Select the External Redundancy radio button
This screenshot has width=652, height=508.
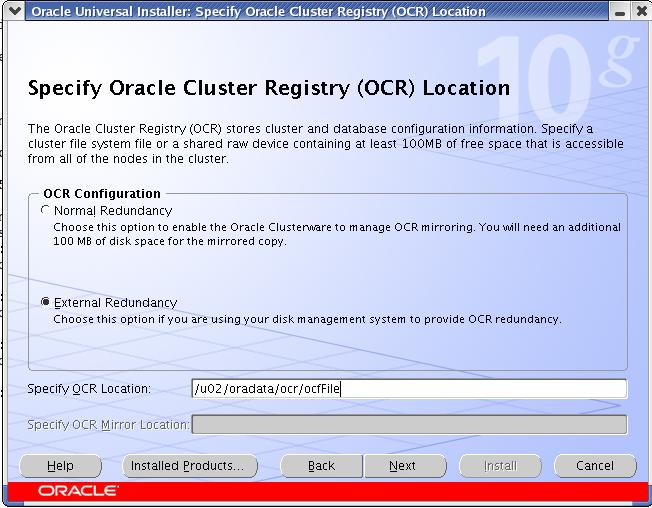[45, 302]
